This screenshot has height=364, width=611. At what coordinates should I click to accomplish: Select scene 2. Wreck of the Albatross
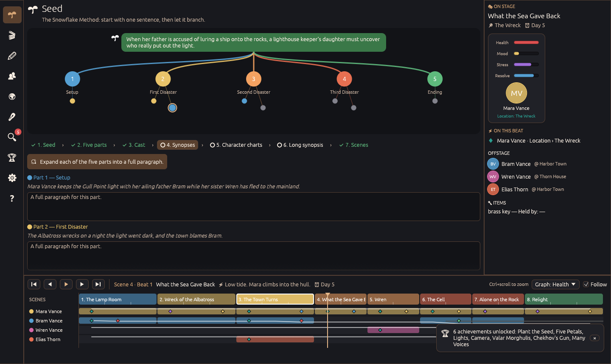[x=196, y=299]
